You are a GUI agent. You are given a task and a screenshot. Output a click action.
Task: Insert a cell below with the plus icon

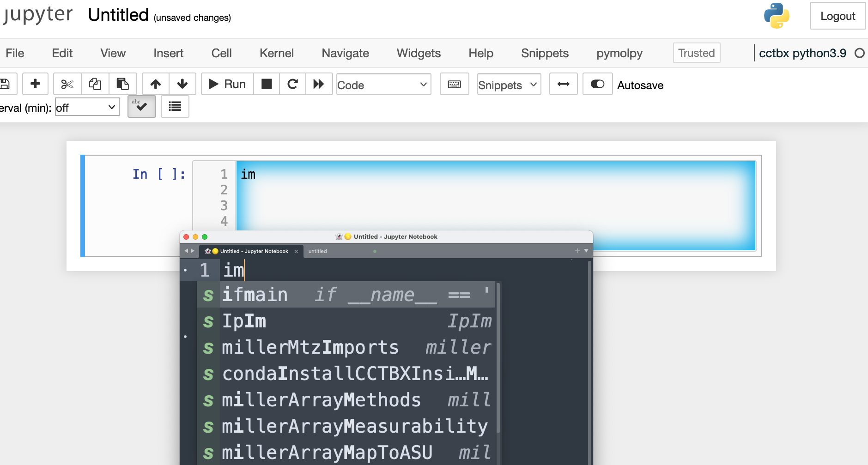(35, 84)
